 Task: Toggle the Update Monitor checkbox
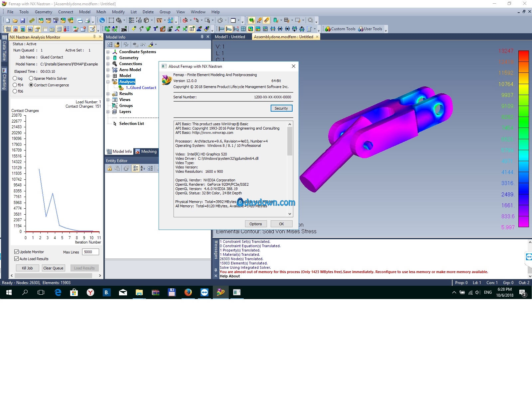click(x=17, y=252)
